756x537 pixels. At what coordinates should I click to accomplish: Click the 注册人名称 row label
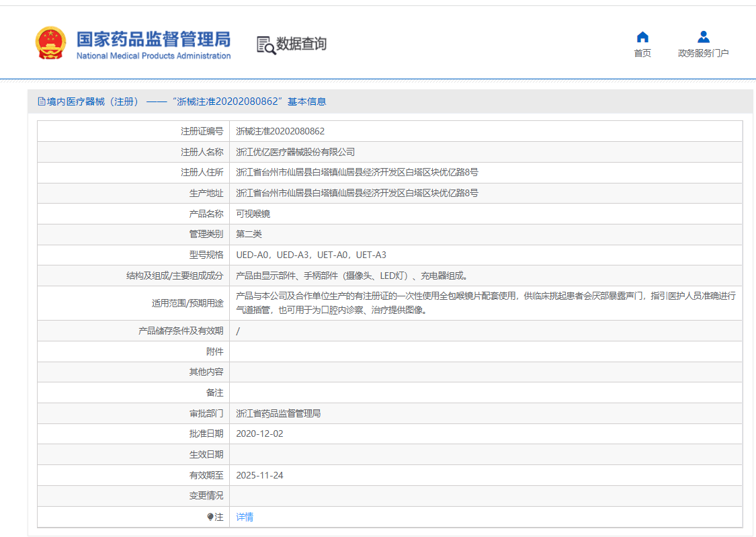(x=202, y=152)
